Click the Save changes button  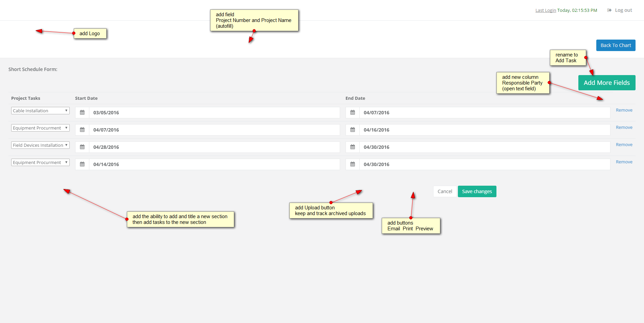click(477, 191)
